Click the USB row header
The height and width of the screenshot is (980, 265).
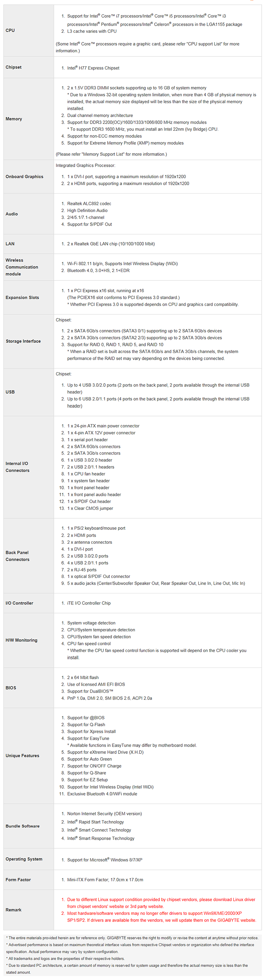10,392
